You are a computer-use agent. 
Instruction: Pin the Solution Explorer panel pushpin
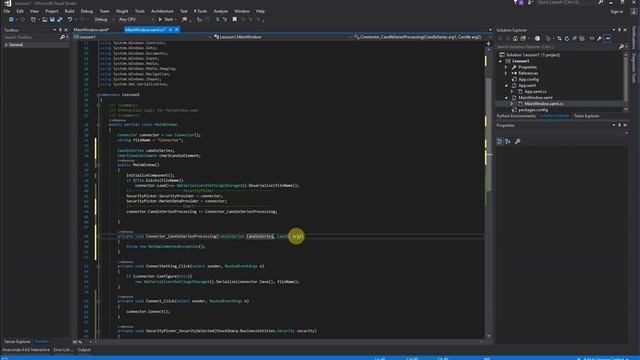(x=619, y=30)
